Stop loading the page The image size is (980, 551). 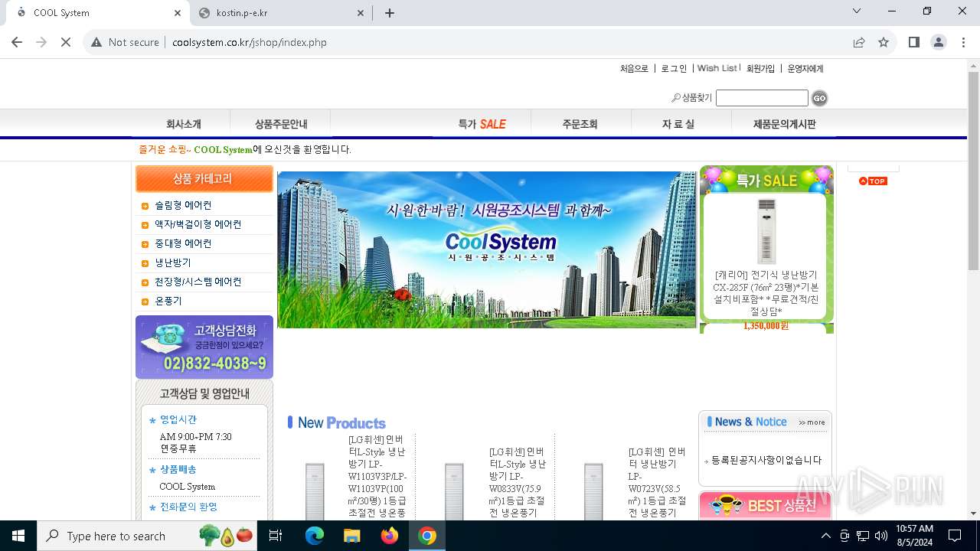[x=66, y=42]
